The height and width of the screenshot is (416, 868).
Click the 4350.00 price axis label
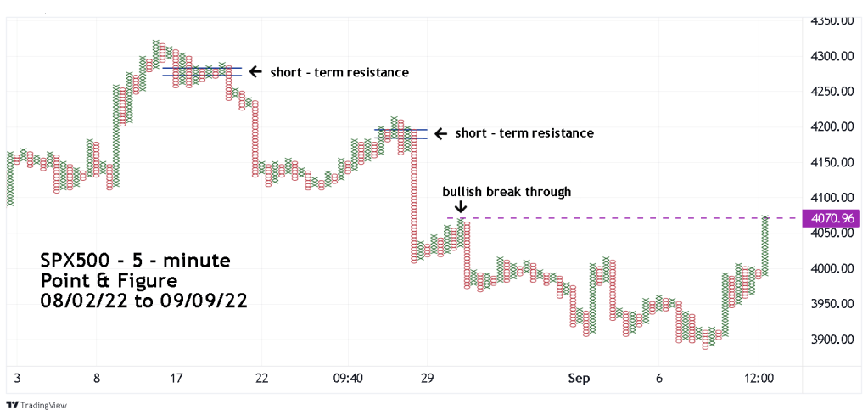[832, 20]
